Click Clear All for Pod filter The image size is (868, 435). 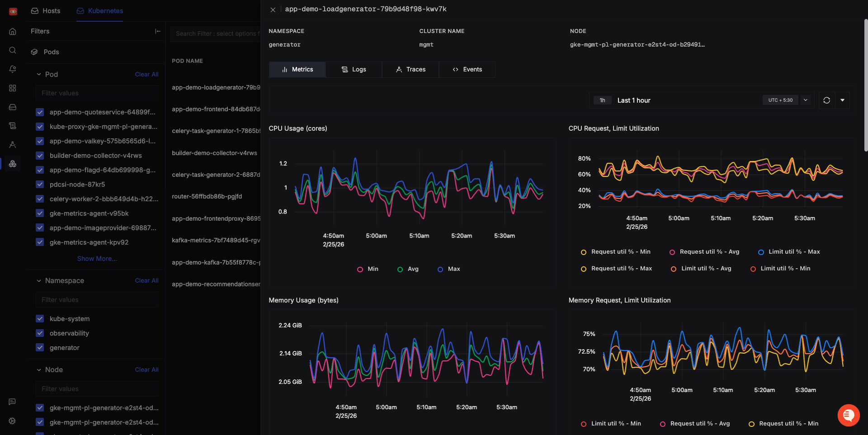click(x=146, y=74)
